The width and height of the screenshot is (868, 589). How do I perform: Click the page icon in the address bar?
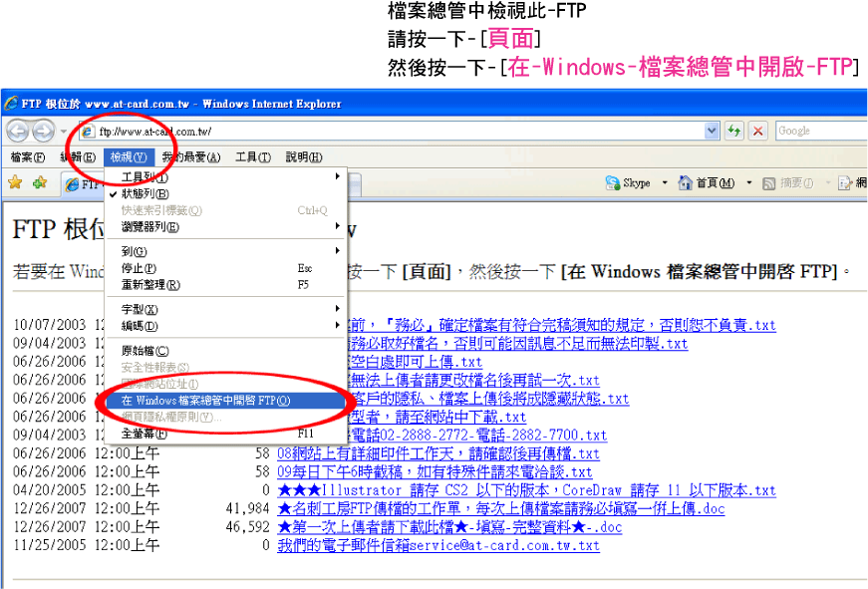(x=87, y=132)
